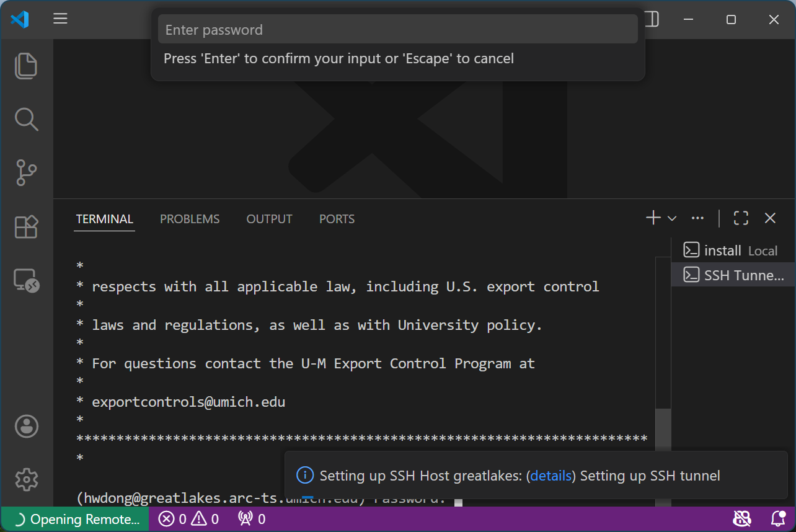
Task: Launch a new terminal with the plus icon
Action: [x=653, y=218]
